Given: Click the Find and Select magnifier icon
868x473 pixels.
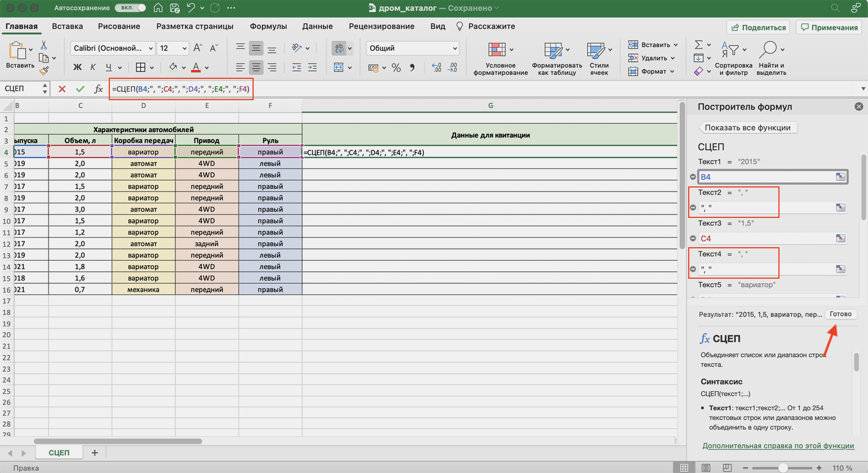Looking at the screenshot, I should point(768,51).
